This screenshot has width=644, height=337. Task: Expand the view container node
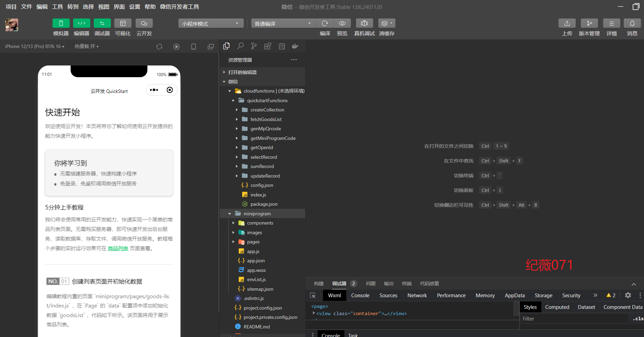pos(314,313)
